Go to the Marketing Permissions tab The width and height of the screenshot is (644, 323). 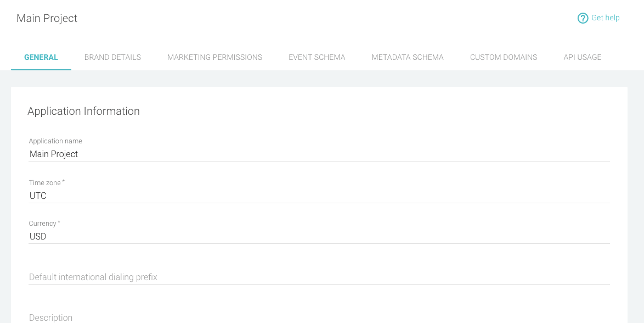click(x=215, y=57)
